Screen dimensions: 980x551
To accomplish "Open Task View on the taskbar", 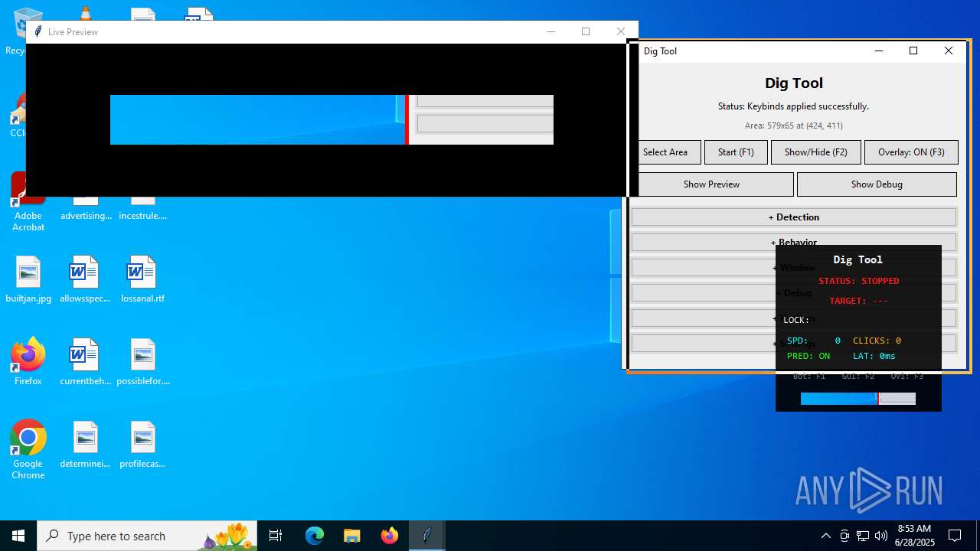I will (276, 536).
